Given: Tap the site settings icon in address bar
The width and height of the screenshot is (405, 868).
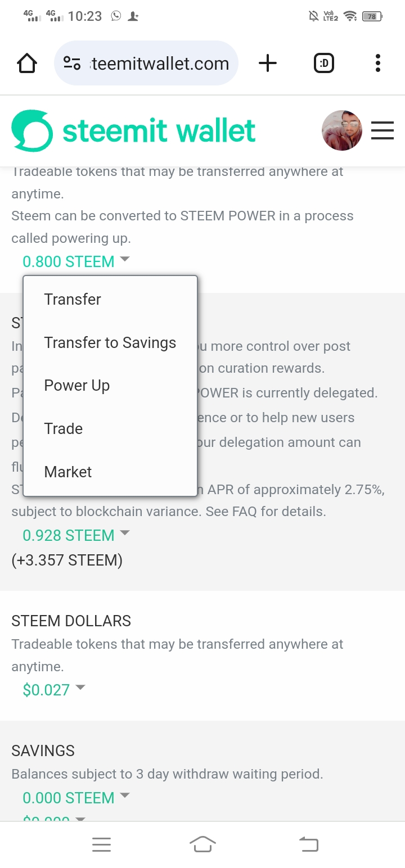Looking at the screenshot, I should click(72, 63).
